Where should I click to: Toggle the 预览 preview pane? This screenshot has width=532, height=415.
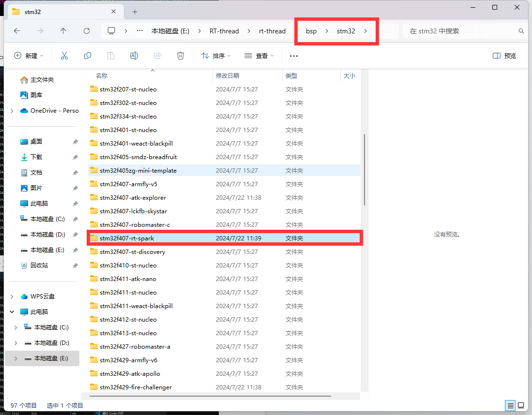click(x=504, y=56)
